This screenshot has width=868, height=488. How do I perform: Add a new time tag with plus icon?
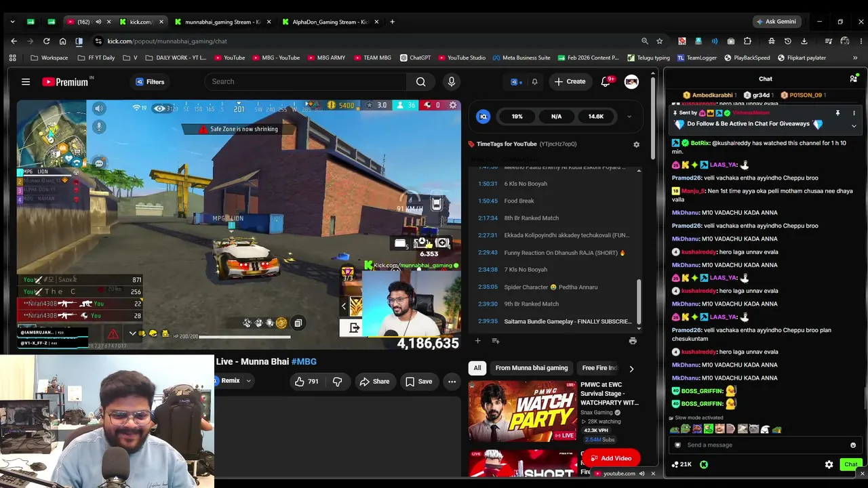click(477, 341)
